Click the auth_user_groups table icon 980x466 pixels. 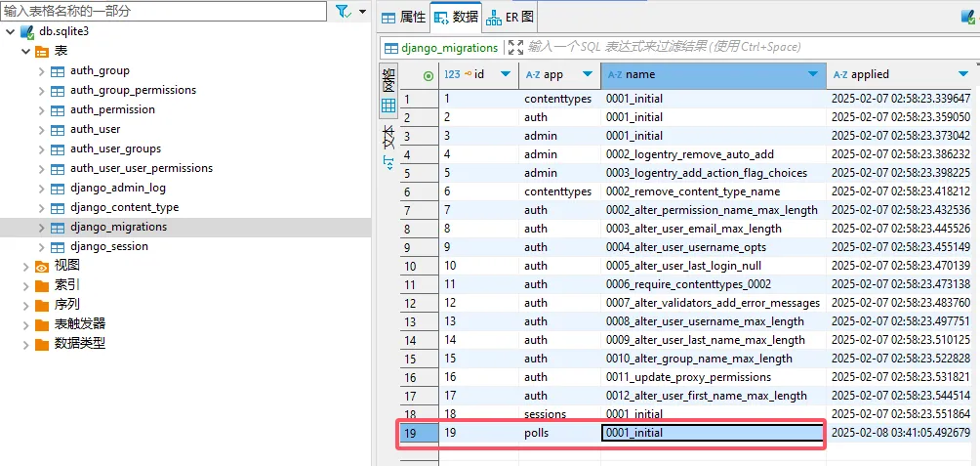[58, 149]
